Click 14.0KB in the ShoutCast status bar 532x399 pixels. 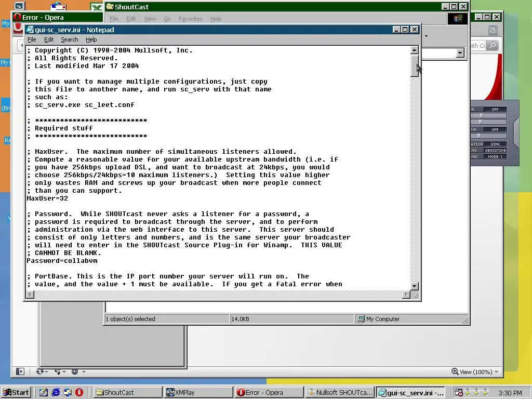click(240, 319)
